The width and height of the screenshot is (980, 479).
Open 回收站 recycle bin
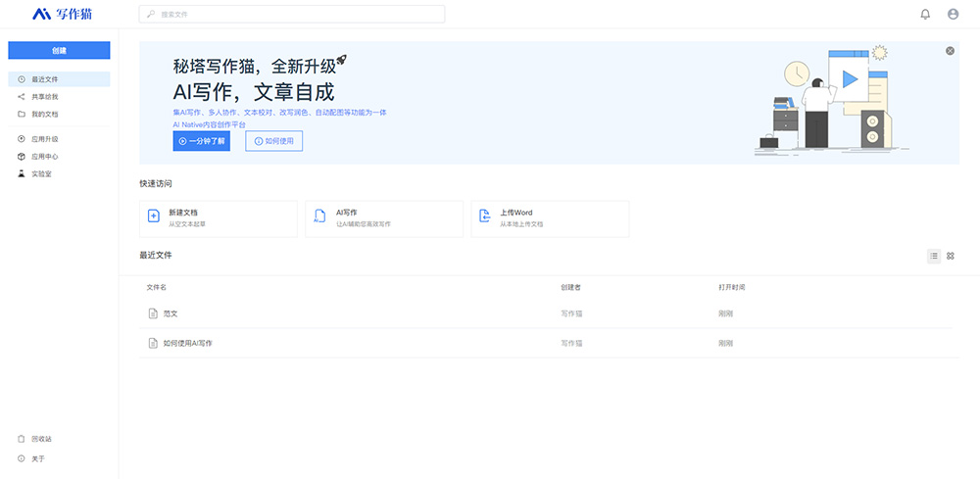coord(42,439)
